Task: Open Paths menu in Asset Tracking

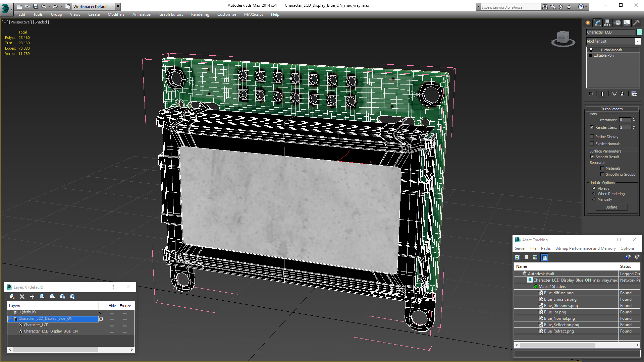Action: 546,248
